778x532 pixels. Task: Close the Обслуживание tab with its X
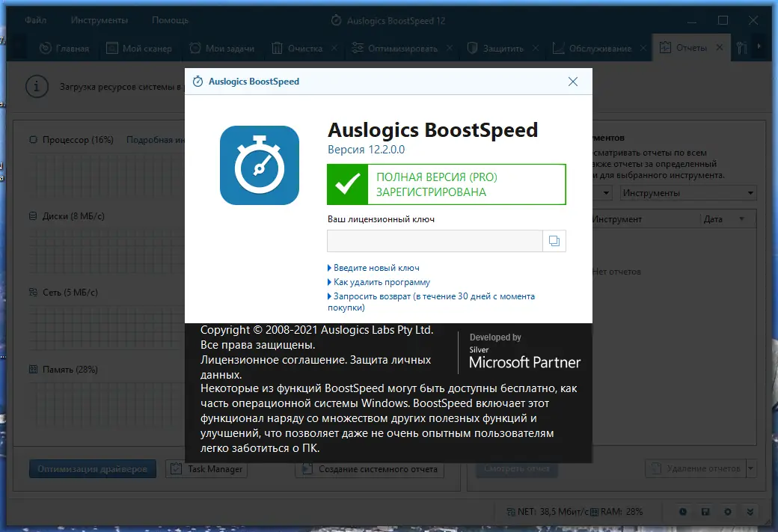[x=643, y=48]
